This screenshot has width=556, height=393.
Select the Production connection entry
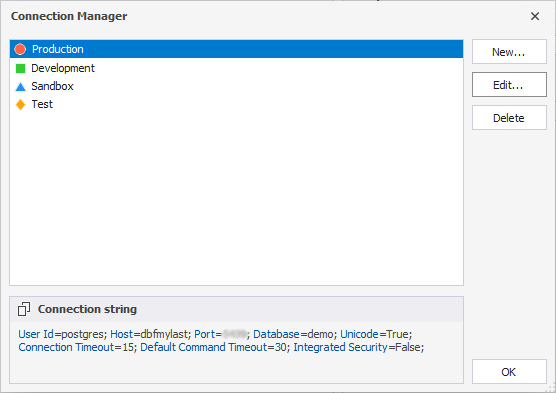tap(237, 49)
